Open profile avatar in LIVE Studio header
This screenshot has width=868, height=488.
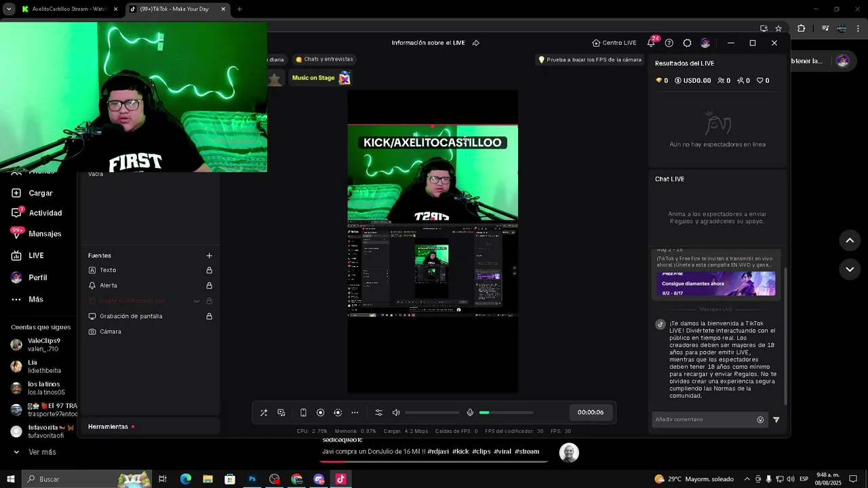pyautogui.click(x=705, y=43)
